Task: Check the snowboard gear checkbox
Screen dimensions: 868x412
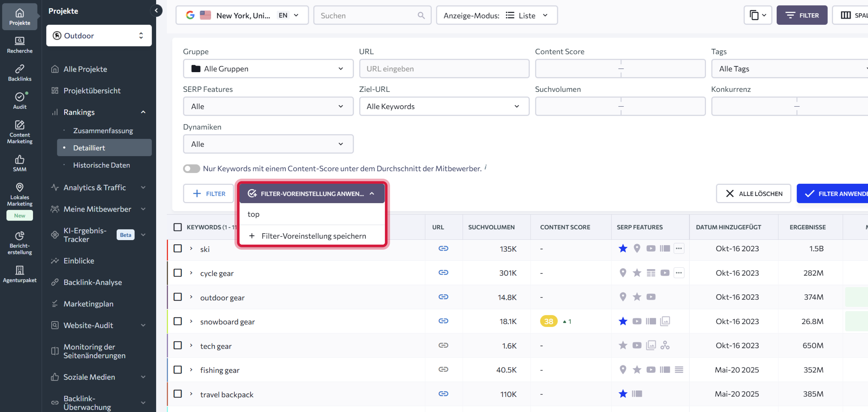Action: point(178,321)
